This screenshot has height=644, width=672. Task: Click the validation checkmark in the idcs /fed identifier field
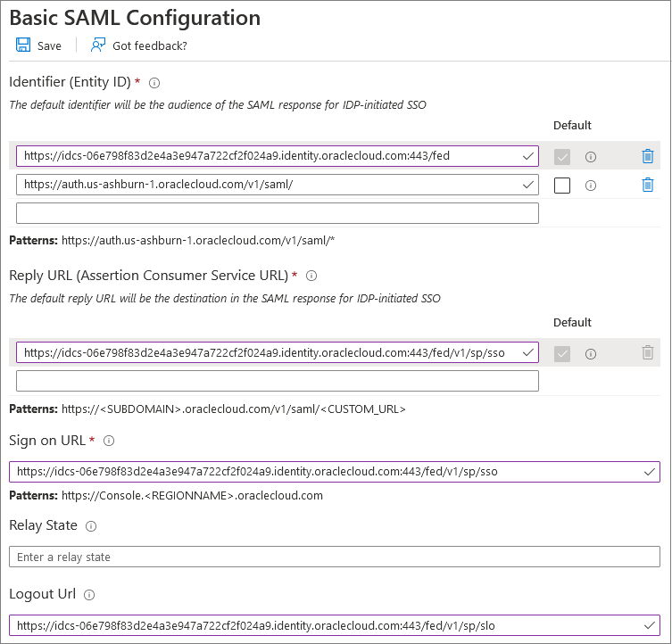click(528, 156)
